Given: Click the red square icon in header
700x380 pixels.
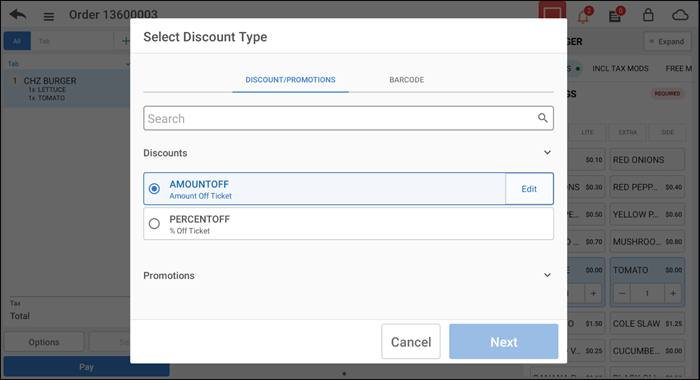Looking at the screenshot, I should 552,10.
